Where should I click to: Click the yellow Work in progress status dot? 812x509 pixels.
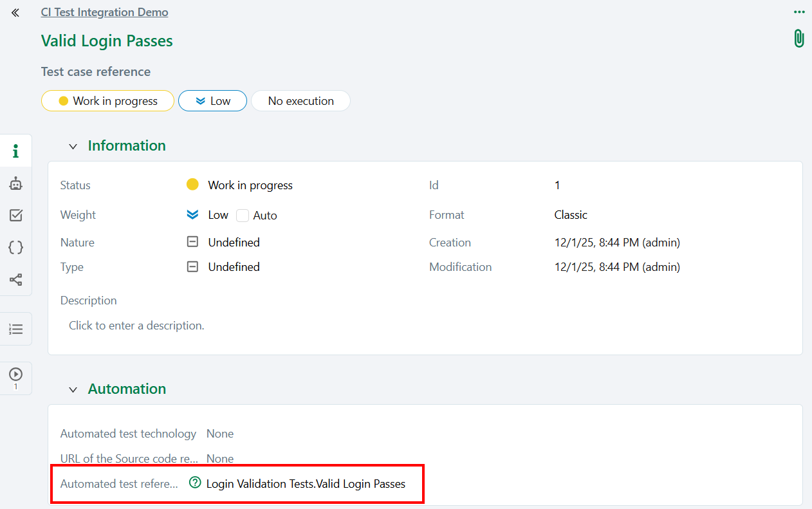pos(192,184)
